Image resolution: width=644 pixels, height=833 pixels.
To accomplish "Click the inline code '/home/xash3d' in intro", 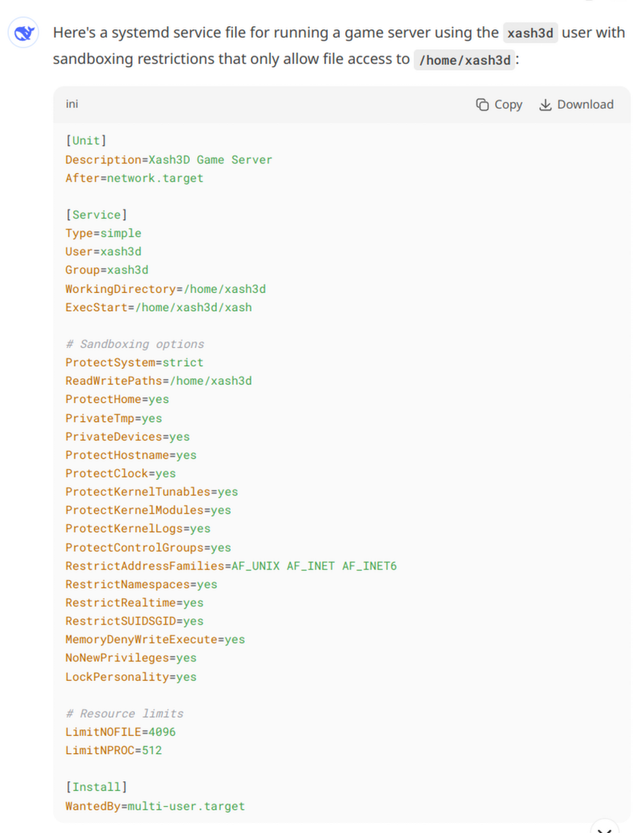I will pos(465,60).
